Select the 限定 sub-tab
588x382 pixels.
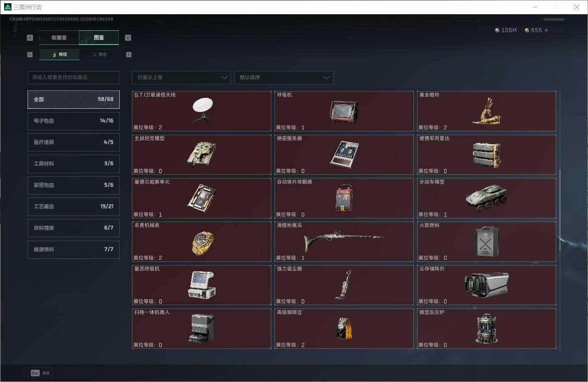(x=99, y=55)
